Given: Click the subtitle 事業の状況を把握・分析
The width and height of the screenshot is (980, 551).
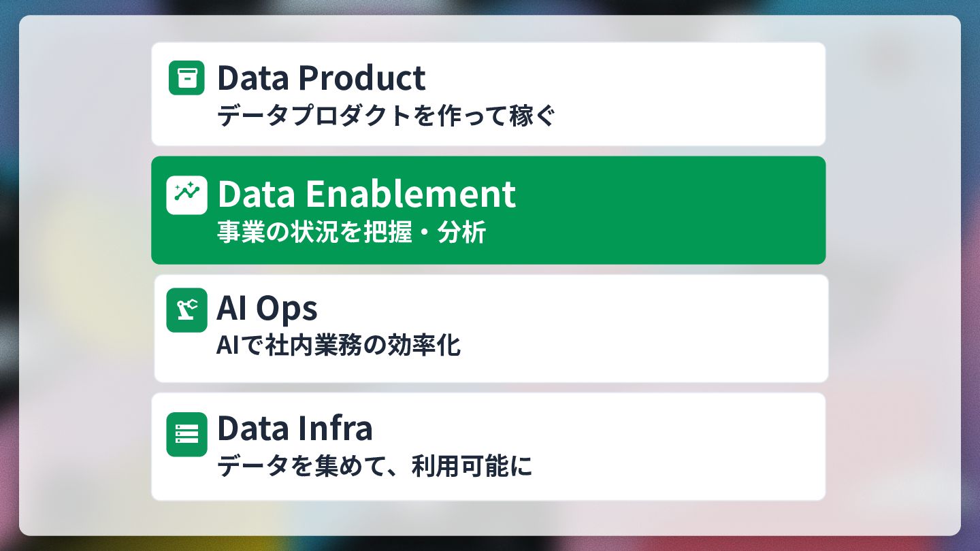Looking at the screenshot, I should point(352,233).
